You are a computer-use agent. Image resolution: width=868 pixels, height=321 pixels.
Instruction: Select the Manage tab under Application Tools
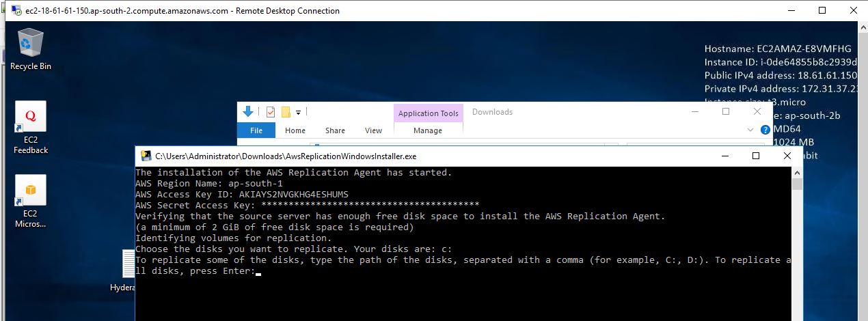coord(428,130)
